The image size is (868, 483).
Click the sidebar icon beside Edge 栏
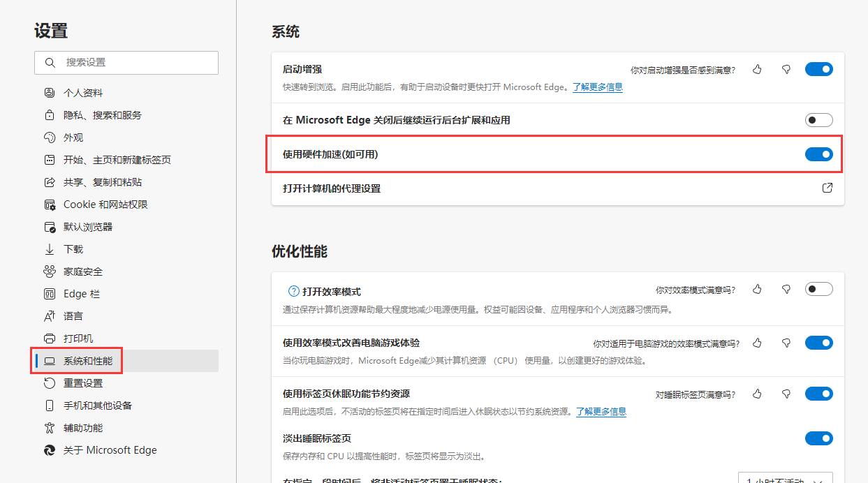pyautogui.click(x=49, y=294)
